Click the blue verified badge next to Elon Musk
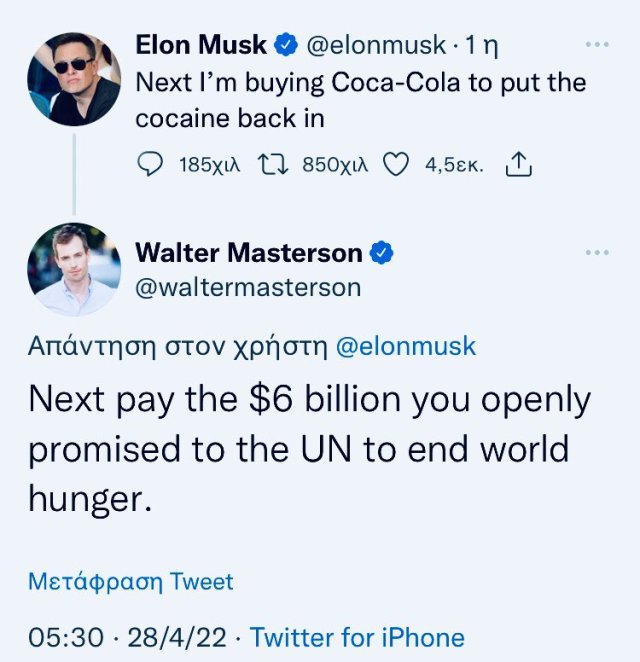Viewport: 640px width, 662px height. pos(287,45)
